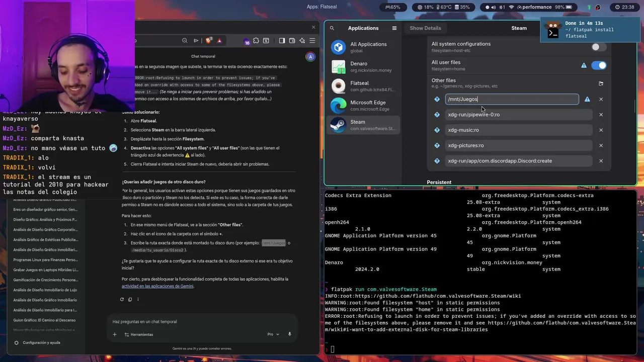
Task: Copy the Gemini response with copy icon
Action: click(x=130, y=299)
